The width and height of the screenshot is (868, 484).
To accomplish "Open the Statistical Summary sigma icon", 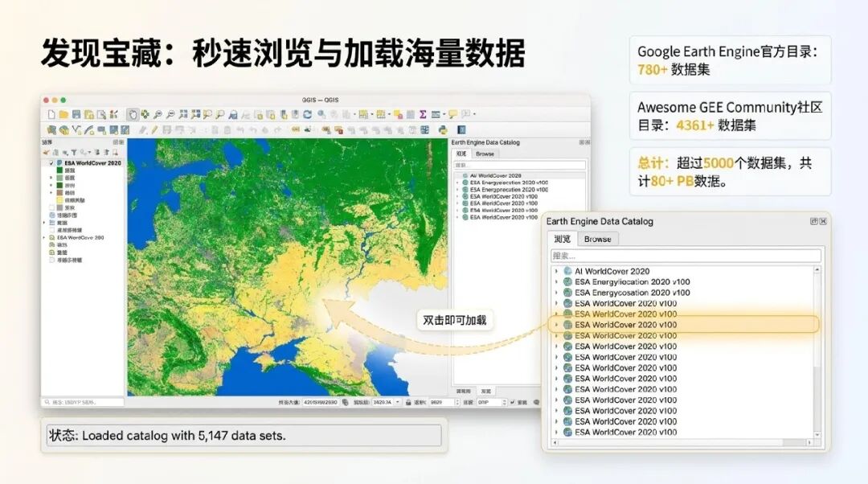I will pyautogui.click(x=423, y=115).
